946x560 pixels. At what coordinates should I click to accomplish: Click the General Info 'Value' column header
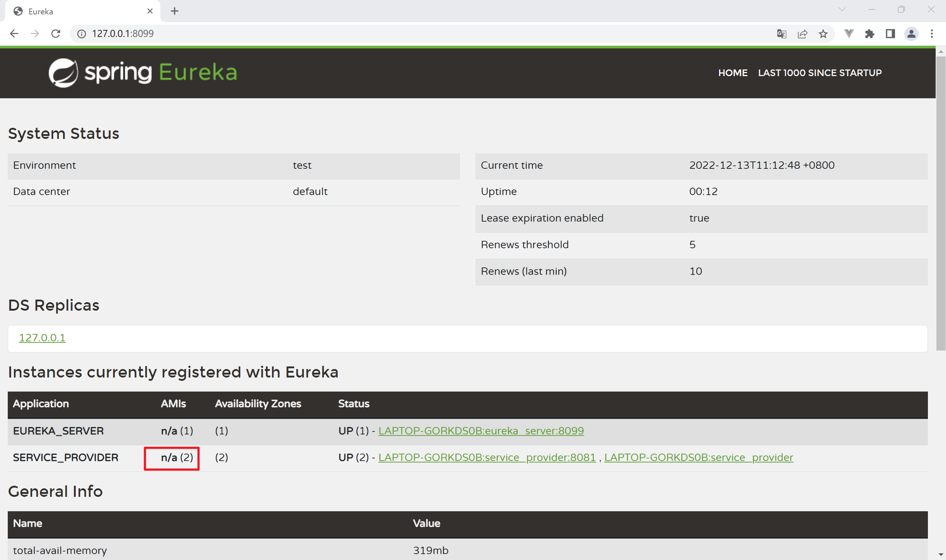[x=426, y=523]
